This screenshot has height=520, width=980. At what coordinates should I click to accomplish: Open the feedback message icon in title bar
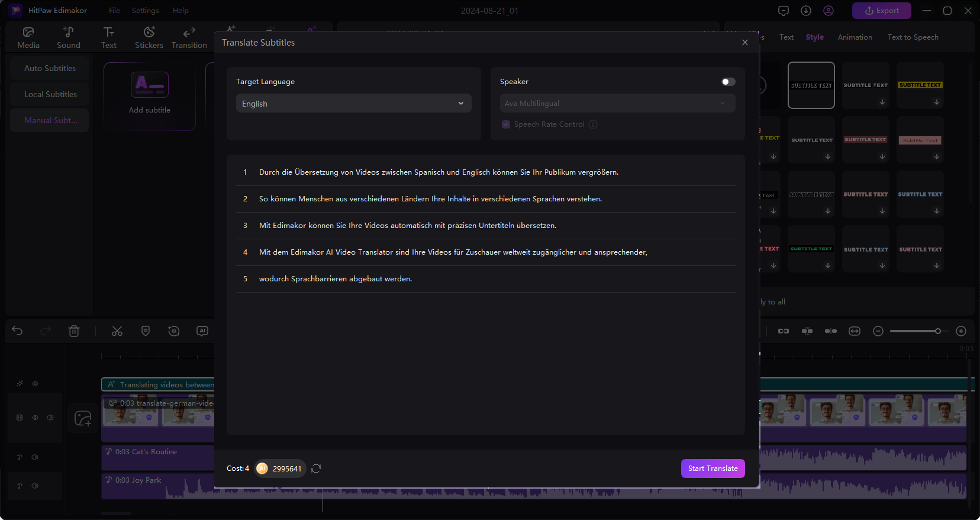784,11
